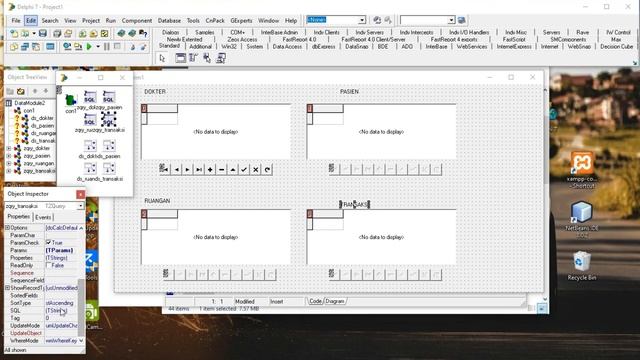The height and width of the screenshot is (360, 640).
Task: Click the Pause button in the debug toolbar
Action: (x=107, y=47)
